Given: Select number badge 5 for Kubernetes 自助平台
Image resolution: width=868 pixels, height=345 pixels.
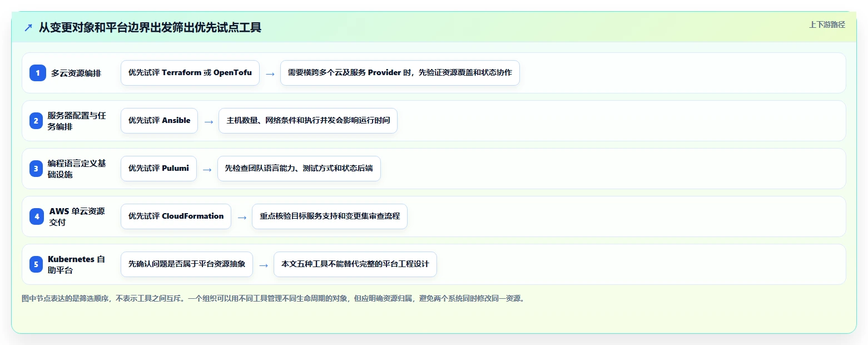Looking at the screenshot, I should 36,264.
